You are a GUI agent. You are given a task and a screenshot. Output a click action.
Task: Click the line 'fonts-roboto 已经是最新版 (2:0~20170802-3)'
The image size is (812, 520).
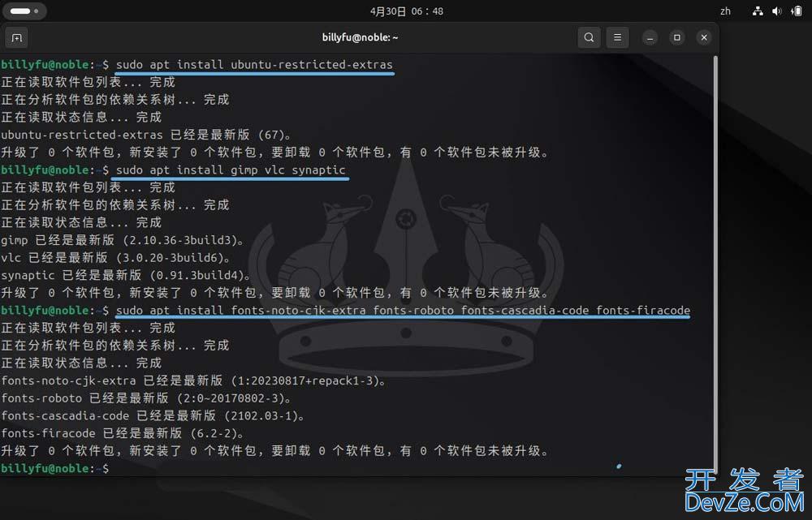coord(146,398)
